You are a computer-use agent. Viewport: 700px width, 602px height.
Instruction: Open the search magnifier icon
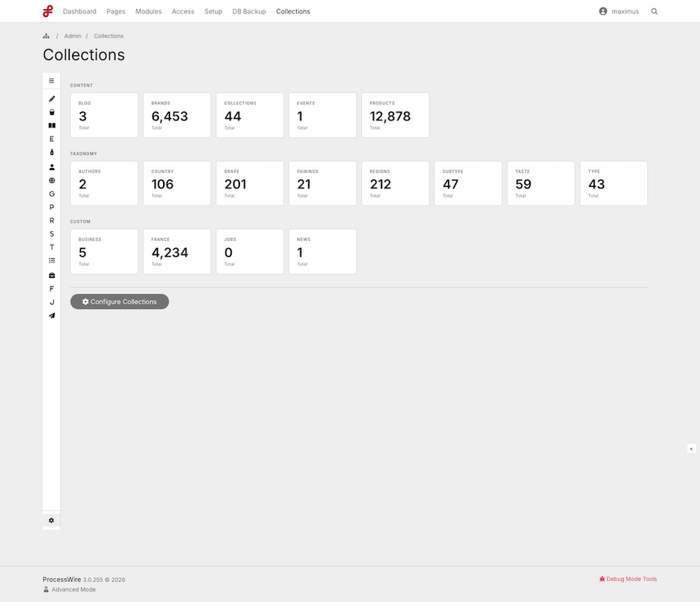[x=654, y=11]
